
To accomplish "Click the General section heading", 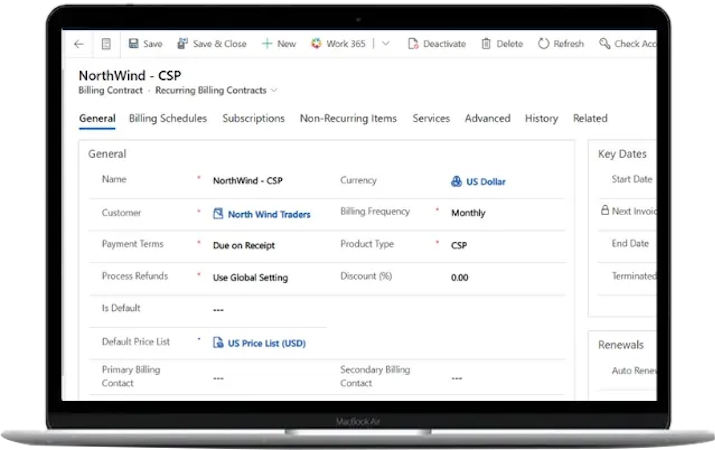I will pyautogui.click(x=107, y=154).
